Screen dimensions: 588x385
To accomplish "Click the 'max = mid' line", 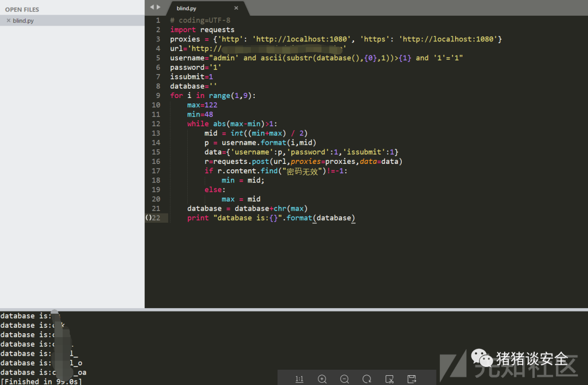I will [241, 199].
